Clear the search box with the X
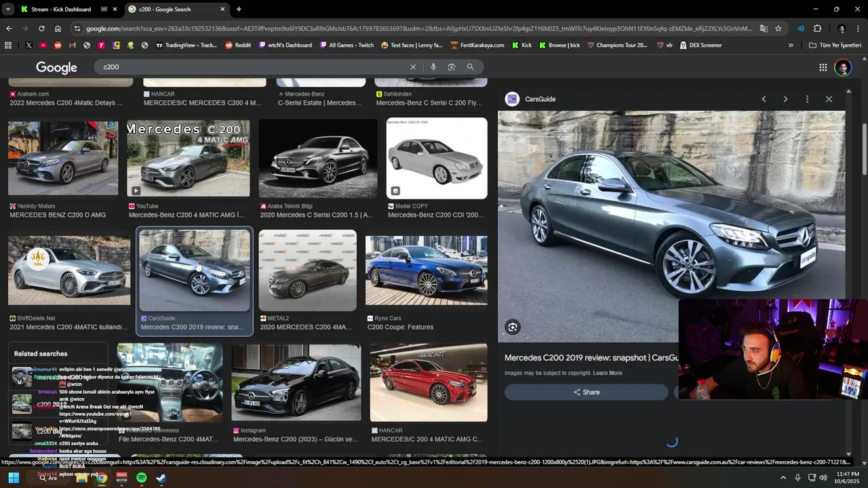Viewport: 868px width, 488px height. tap(412, 67)
